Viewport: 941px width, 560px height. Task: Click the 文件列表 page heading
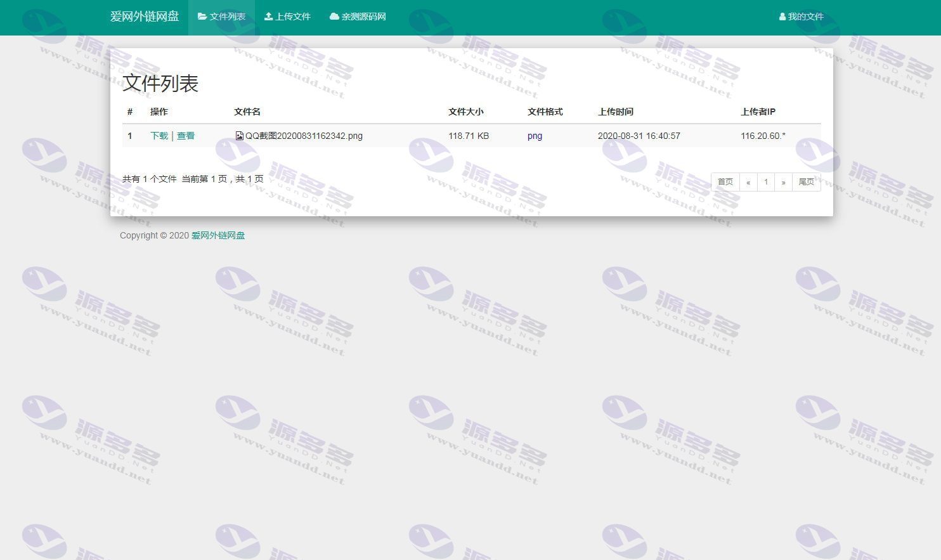[160, 83]
